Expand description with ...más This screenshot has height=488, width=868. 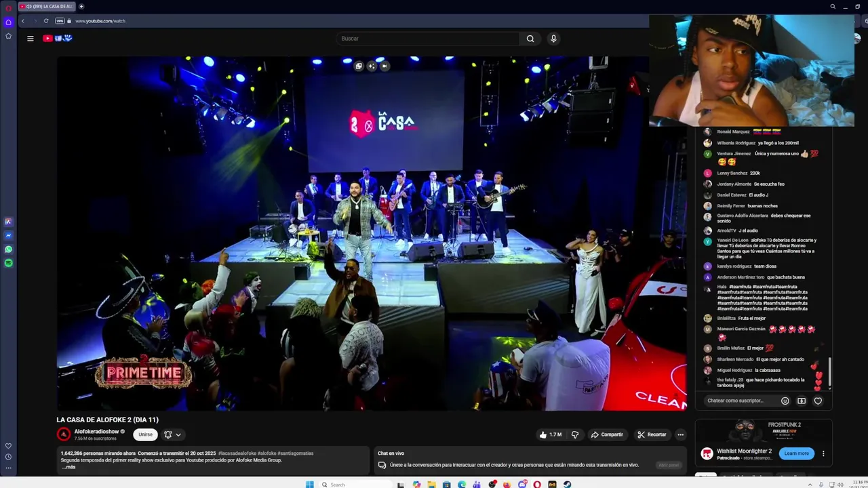[x=69, y=467]
